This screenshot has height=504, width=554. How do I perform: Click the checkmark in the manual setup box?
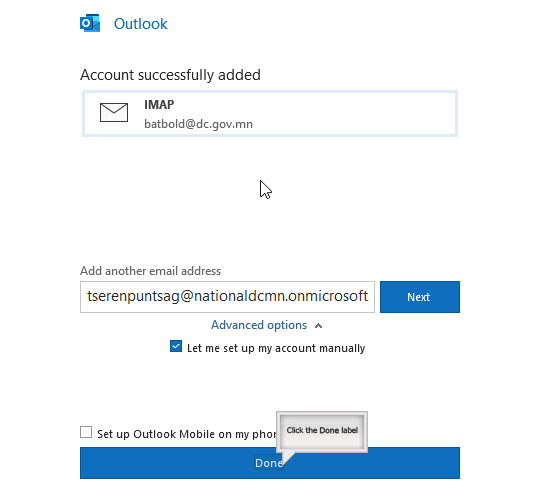click(176, 346)
